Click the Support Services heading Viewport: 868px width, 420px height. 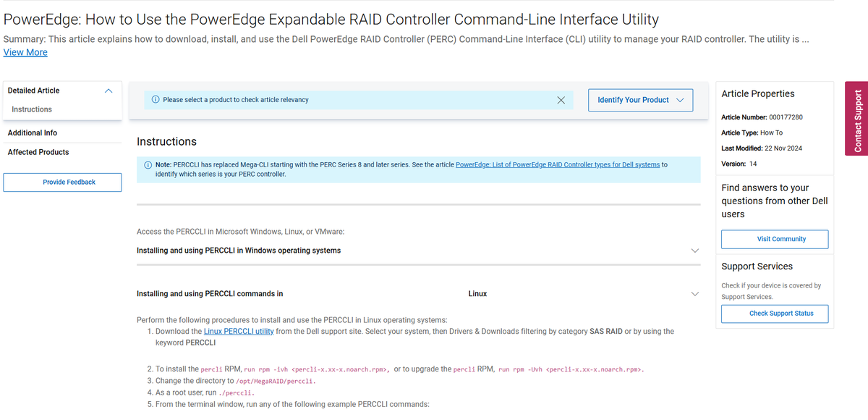tap(757, 266)
